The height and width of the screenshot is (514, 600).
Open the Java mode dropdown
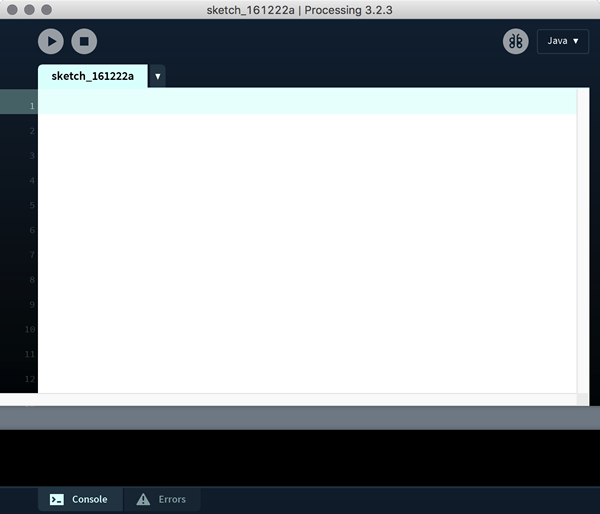pos(562,41)
